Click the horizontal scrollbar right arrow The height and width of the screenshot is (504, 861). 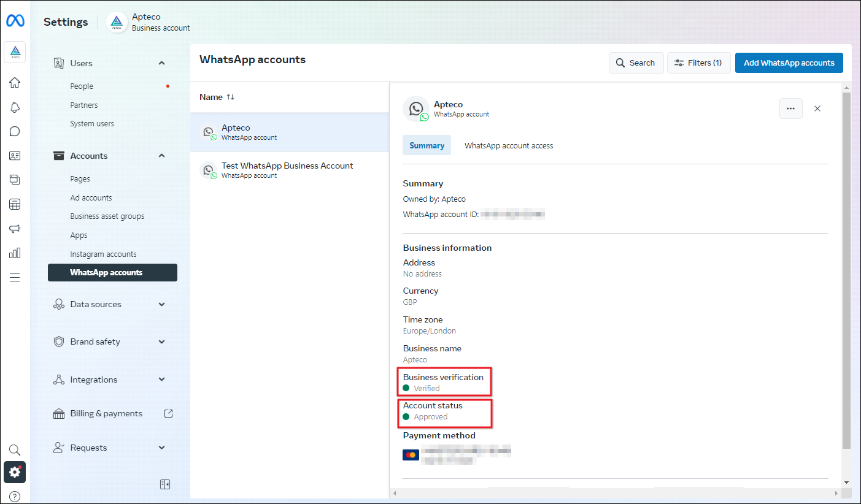[x=838, y=493]
